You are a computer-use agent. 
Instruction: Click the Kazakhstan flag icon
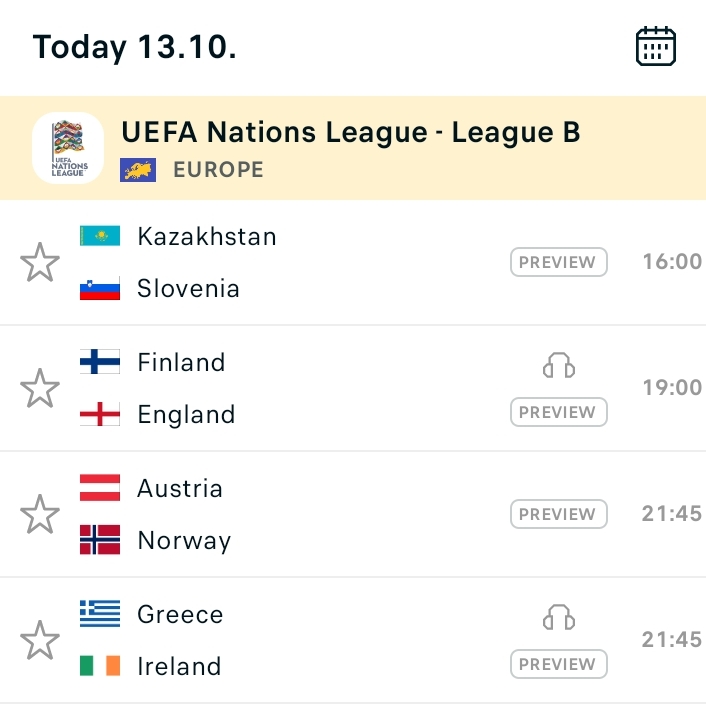coord(100,236)
